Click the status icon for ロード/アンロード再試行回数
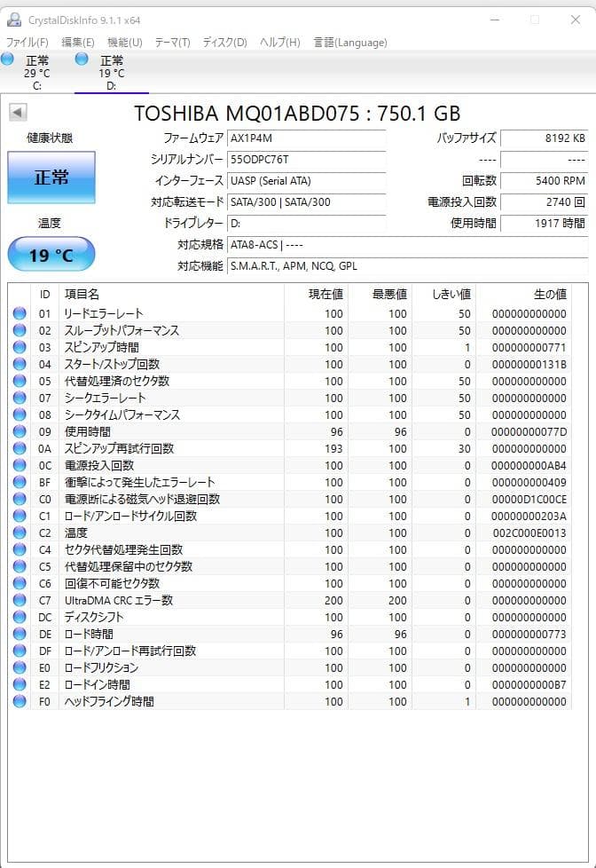Image resolution: width=596 pixels, height=868 pixels. pyautogui.click(x=20, y=651)
